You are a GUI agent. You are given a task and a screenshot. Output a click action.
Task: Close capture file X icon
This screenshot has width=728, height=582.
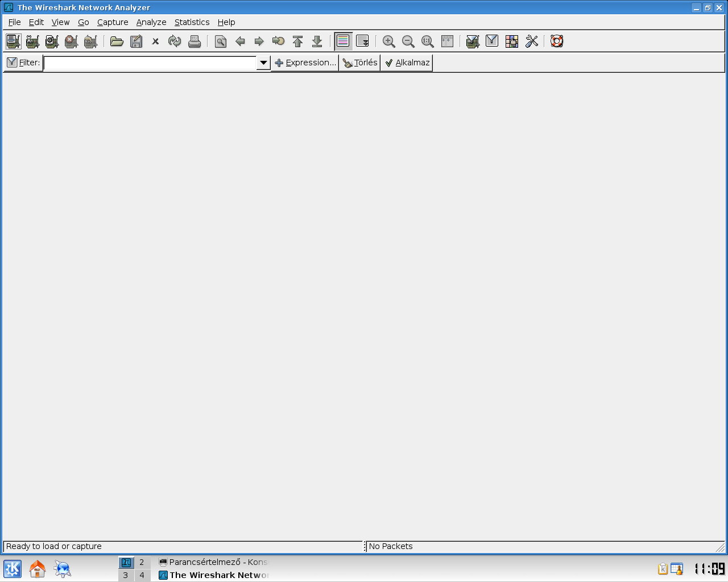tap(155, 41)
